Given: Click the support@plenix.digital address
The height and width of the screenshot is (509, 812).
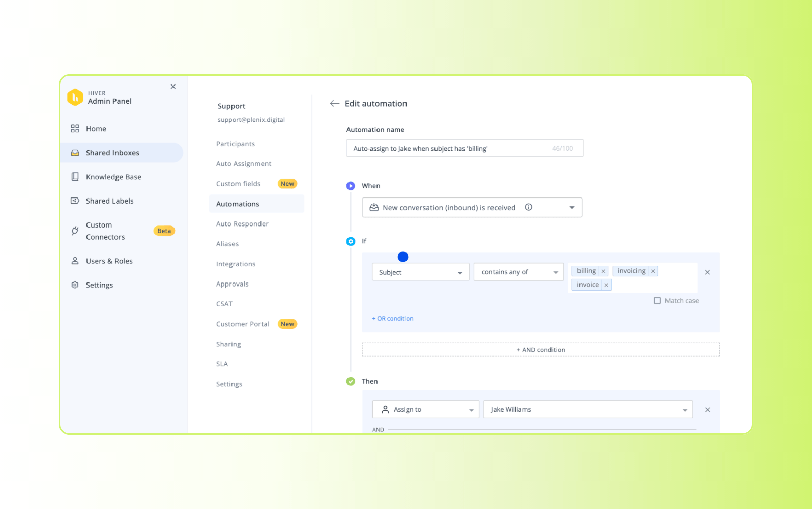Looking at the screenshot, I should coord(251,120).
